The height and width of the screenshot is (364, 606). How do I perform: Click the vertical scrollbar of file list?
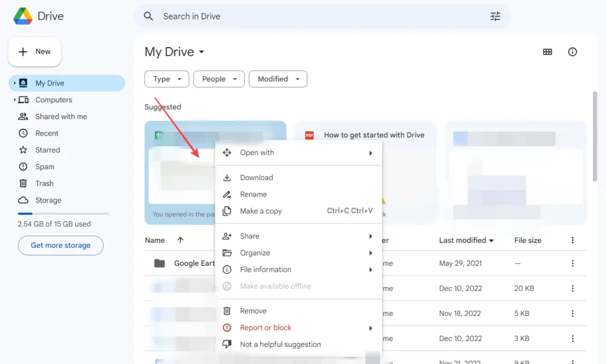point(595,136)
